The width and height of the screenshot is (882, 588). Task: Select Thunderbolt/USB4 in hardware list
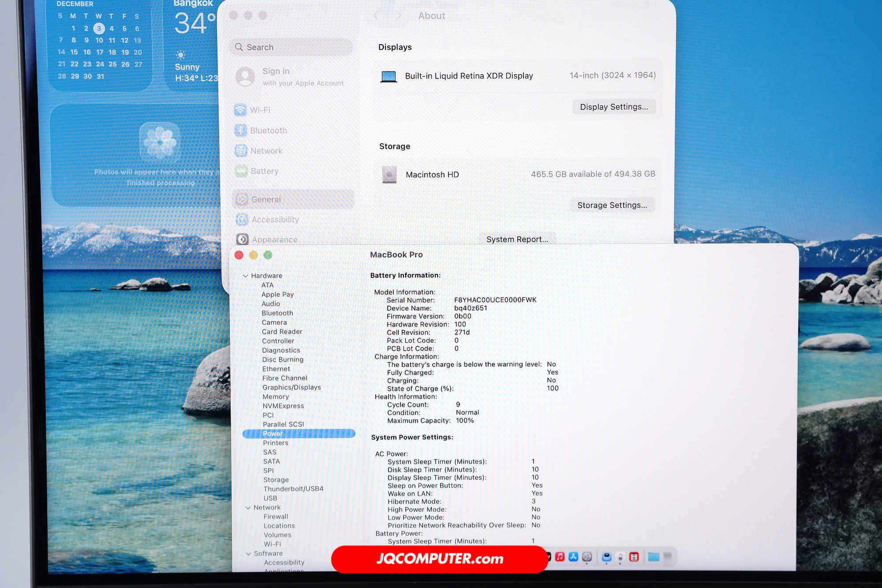click(x=293, y=489)
